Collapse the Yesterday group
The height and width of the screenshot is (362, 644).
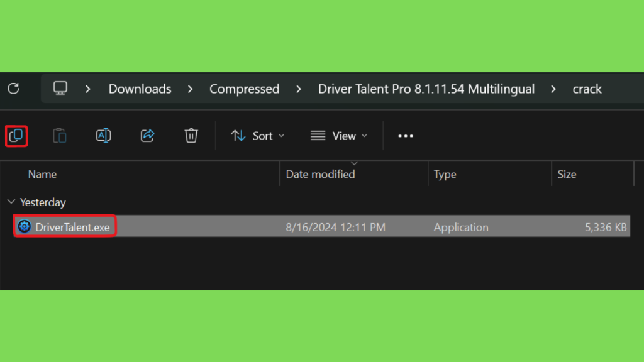[x=11, y=202]
